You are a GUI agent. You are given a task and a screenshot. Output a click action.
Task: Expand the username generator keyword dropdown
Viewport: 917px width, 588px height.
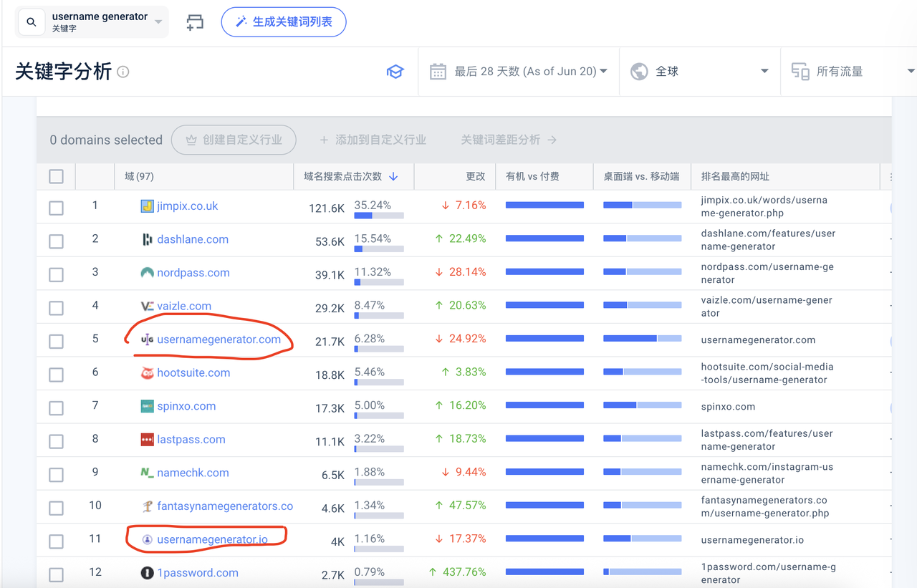coord(158,22)
